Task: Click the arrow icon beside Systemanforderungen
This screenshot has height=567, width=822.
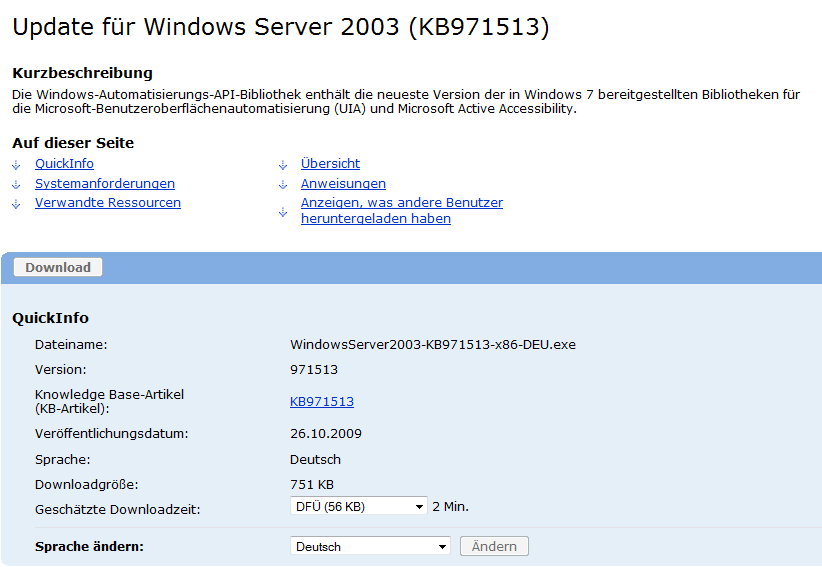Action: tap(15, 184)
